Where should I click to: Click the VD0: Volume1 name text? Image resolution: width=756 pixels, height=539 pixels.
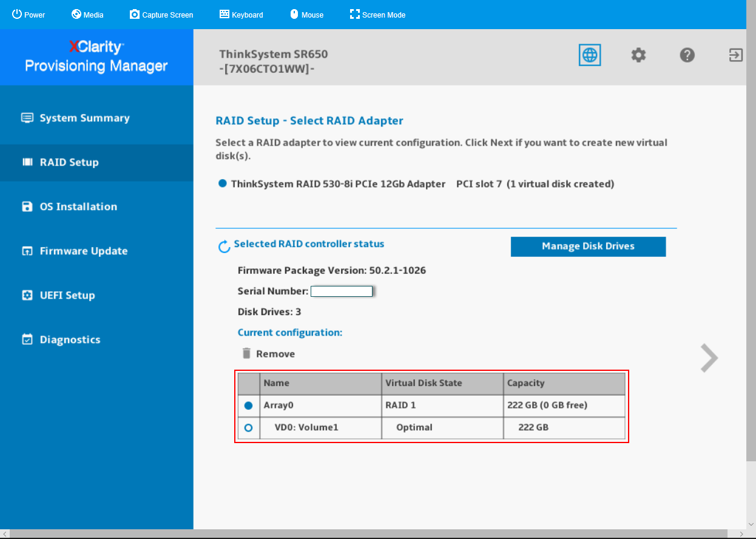[x=306, y=428]
